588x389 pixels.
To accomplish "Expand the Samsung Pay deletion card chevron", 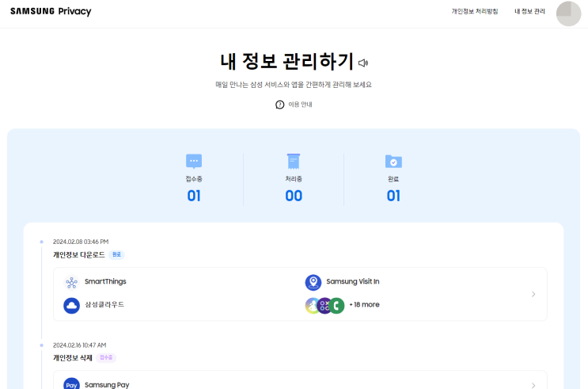I will click(x=533, y=385).
